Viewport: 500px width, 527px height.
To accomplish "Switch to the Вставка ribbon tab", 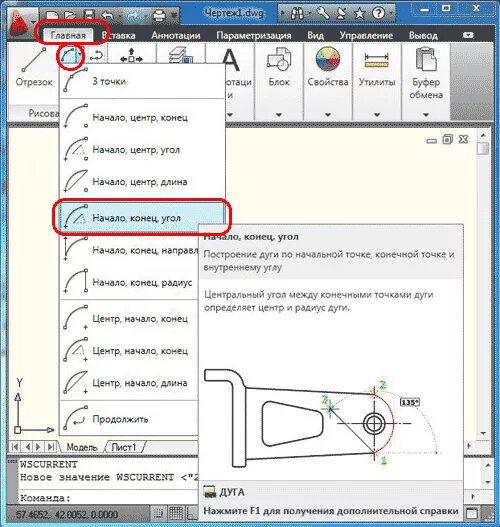I will pyautogui.click(x=119, y=35).
